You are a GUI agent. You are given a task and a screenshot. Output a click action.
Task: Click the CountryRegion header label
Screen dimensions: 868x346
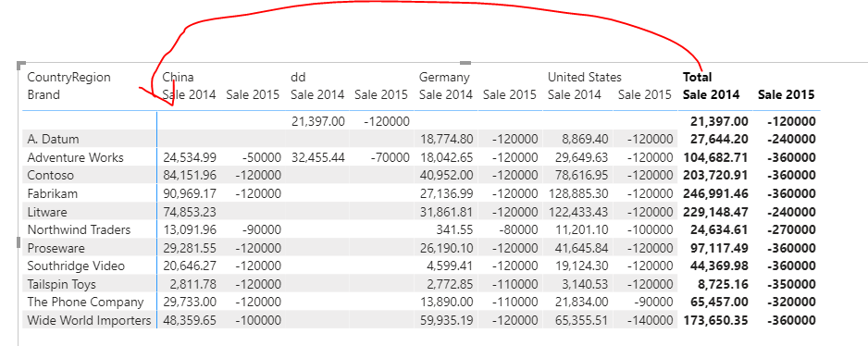(x=68, y=77)
